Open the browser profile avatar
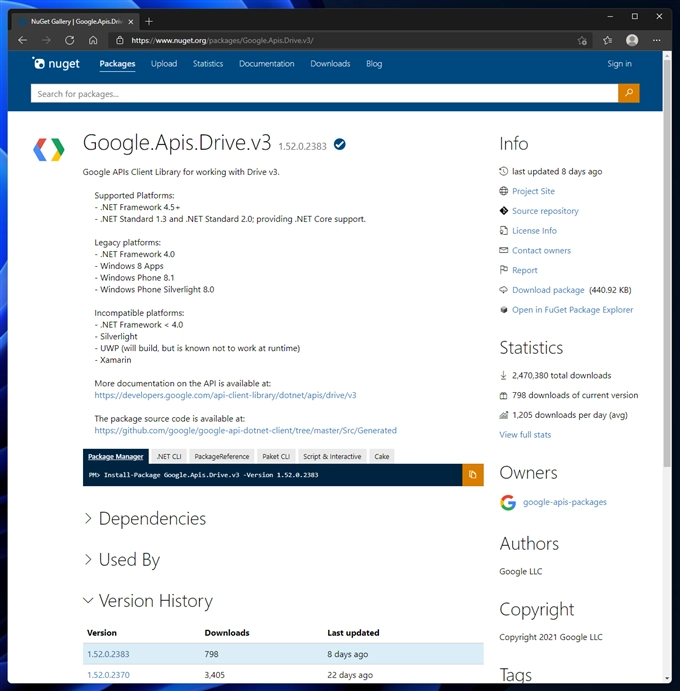680x691 pixels. [x=632, y=41]
